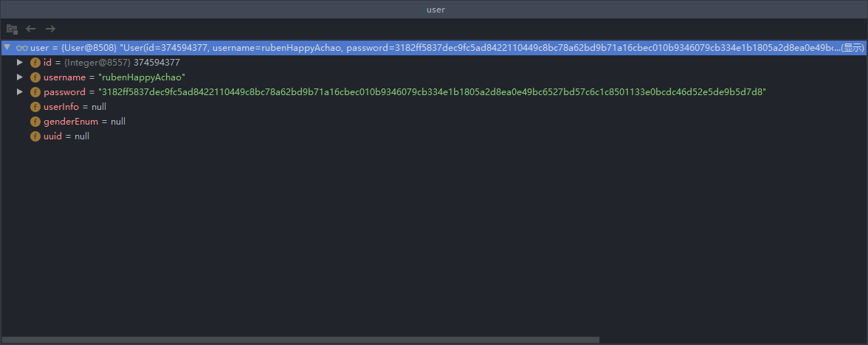Click the glasses watch icon beside user
868x345 pixels.
[x=22, y=48]
